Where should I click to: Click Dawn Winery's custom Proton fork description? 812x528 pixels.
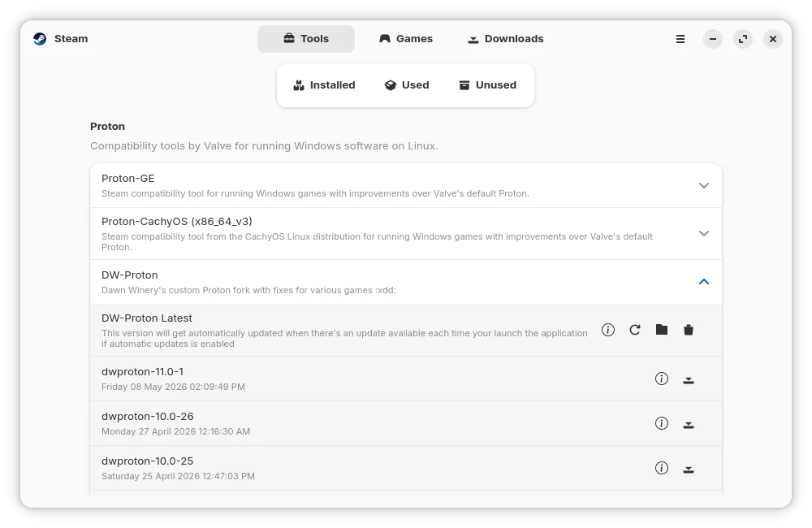248,290
